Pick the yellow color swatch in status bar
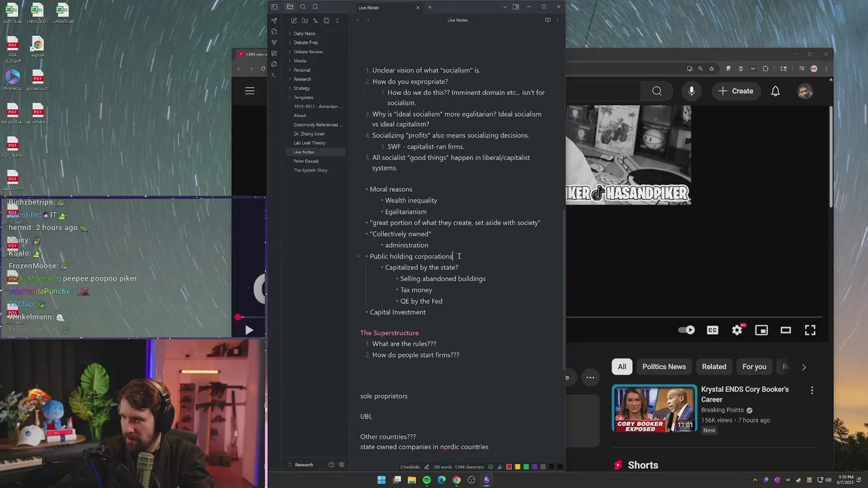 pyautogui.click(x=517, y=466)
